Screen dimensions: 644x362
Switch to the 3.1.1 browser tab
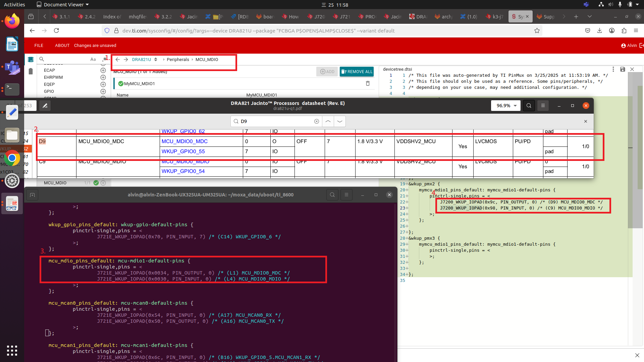62,16
